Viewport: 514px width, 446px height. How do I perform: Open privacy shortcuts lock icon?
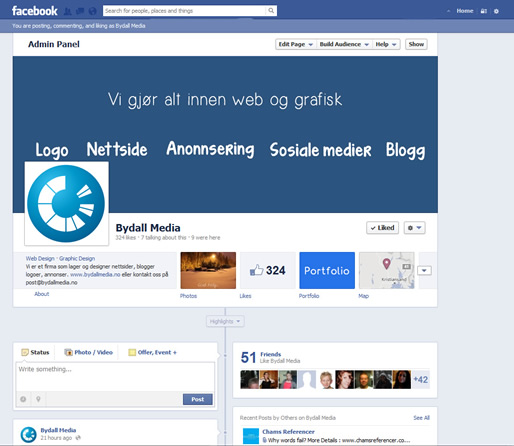[484, 11]
